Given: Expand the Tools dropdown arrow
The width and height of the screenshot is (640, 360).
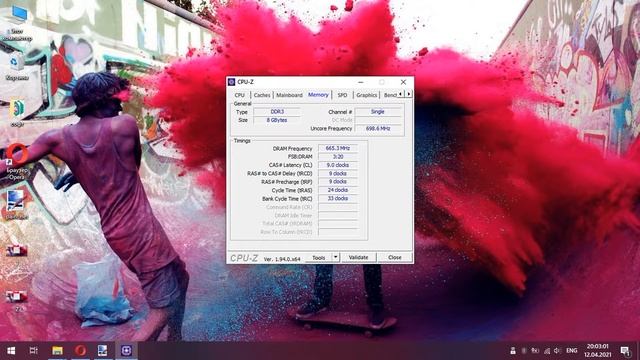Looking at the screenshot, I should [336, 258].
